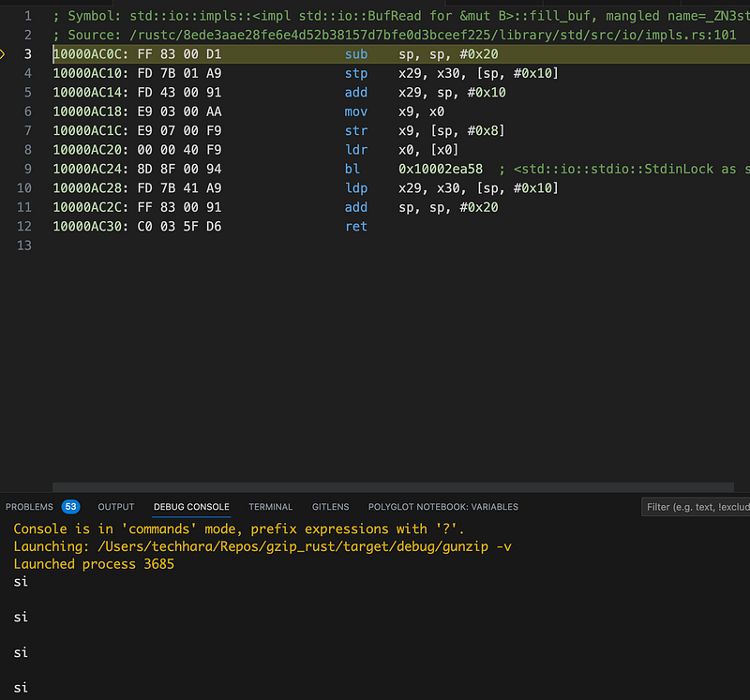Click the 53 problems count badge
This screenshot has height=700, width=750.
click(70, 507)
